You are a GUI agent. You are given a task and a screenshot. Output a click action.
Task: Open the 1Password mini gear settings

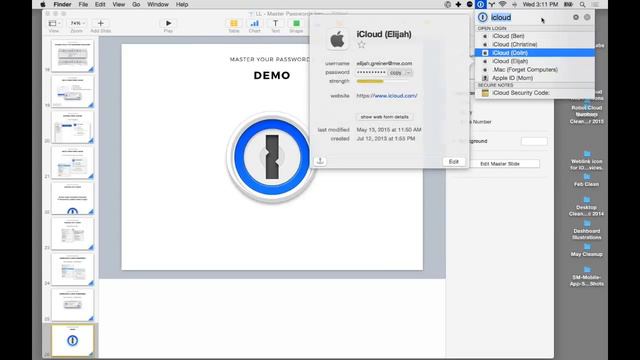[576, 17]
